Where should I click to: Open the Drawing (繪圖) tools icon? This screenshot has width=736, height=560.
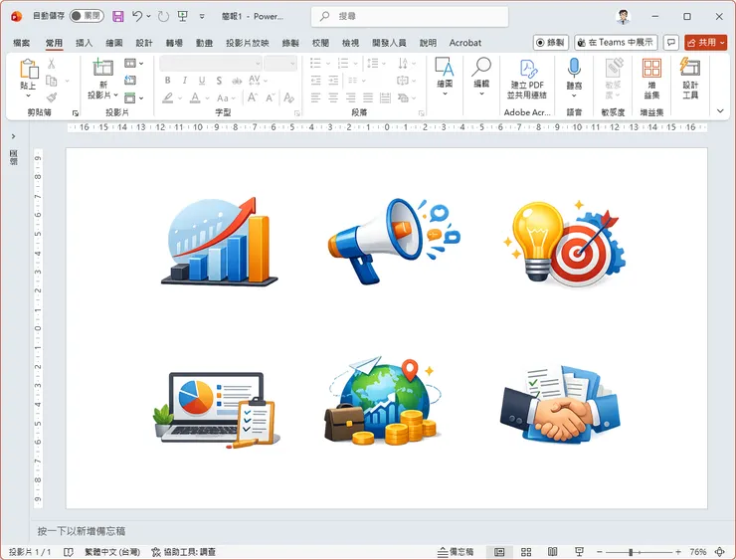(x=444, y=67)
